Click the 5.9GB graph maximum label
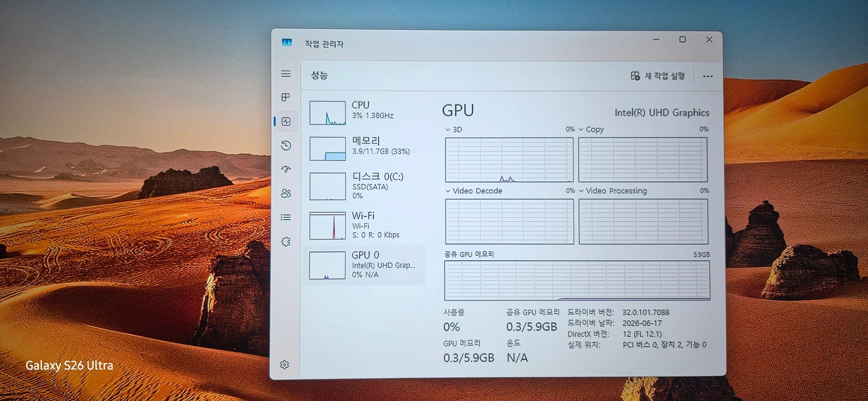This screenshot has width=868, height=401. coord(701,255)
